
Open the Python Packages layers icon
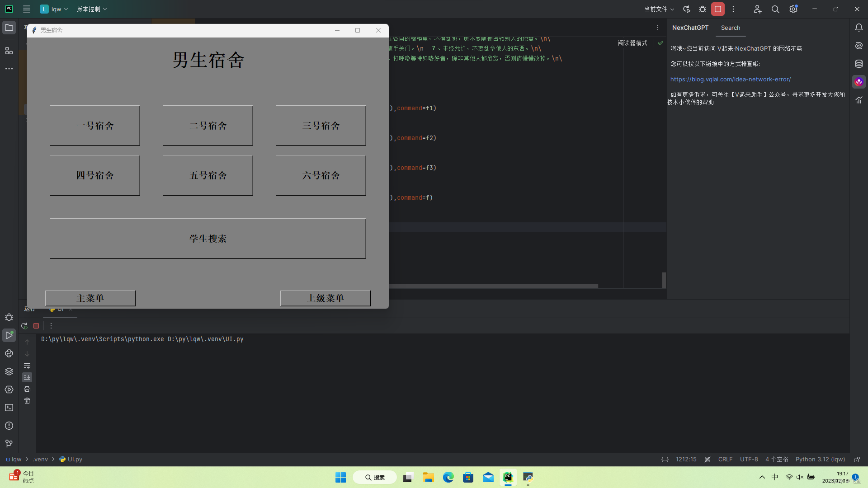pos(9,371)
